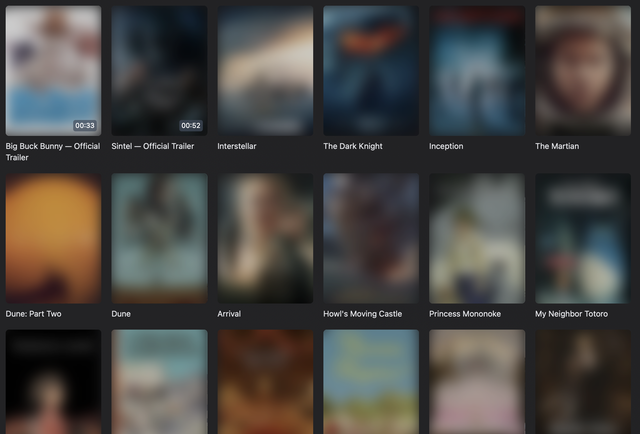The height and width of the screenshot is (434, 640).
Task: Open The Martian poster thumbnail
Action: 583,71
